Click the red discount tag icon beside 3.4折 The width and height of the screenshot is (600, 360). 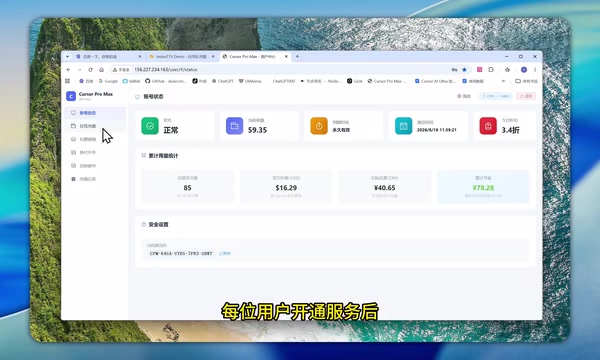tap(488, 126)
